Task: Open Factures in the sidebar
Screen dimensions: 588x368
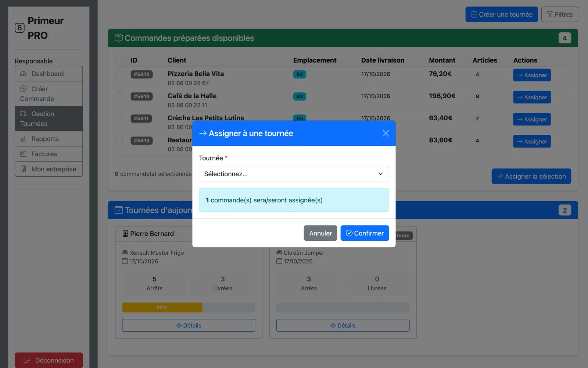Action: pos(49,154)
